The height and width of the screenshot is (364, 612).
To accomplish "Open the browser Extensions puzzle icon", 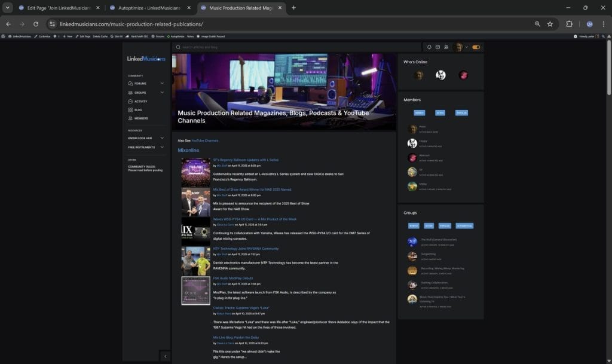I will (x=569, y=24).
